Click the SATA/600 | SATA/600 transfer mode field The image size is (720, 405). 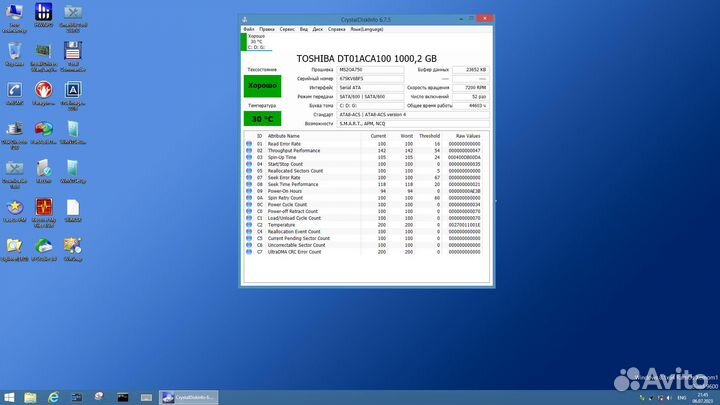point(370,96)
